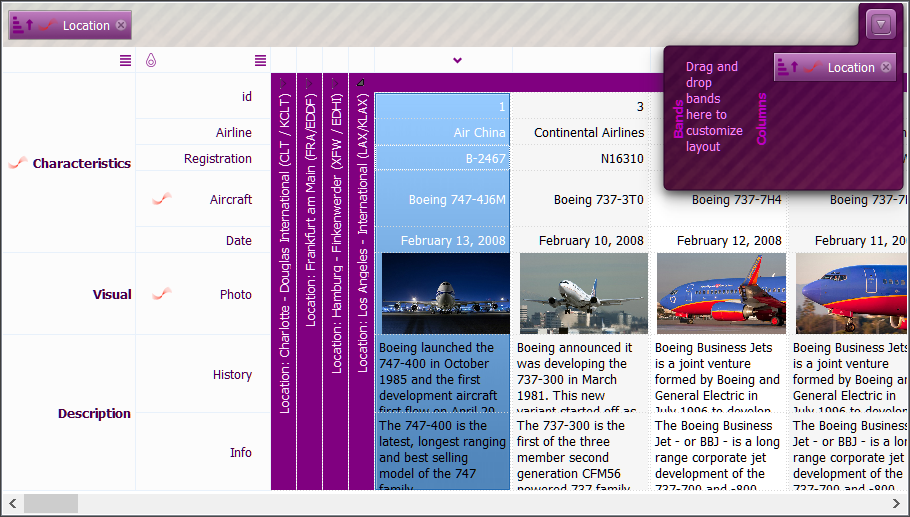The image size is (910, 517).
Task: Remove the Location group chip at top-left
Action: point(121,26)
